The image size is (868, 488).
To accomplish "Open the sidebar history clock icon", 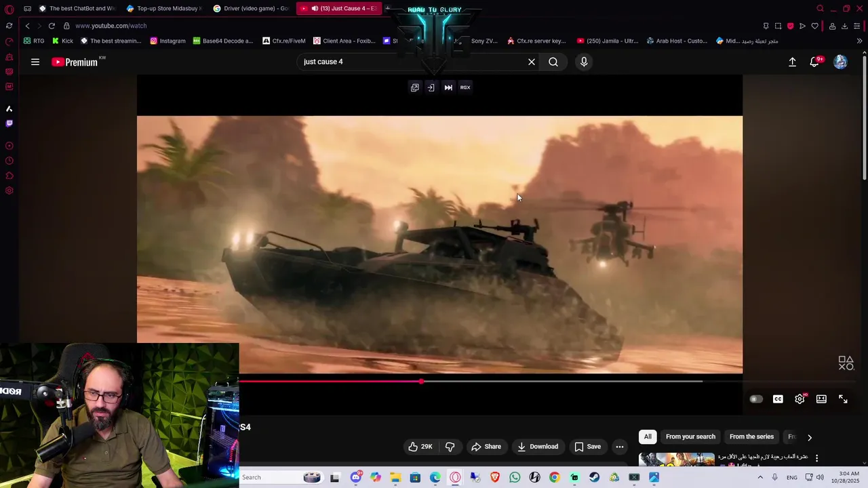I will [x=9, y=161].
